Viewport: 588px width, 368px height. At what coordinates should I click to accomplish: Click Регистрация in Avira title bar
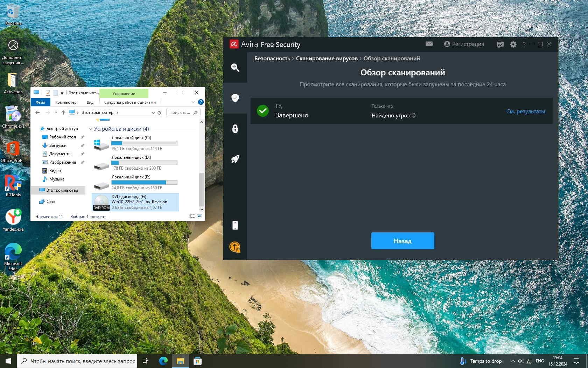coord(464,44)
